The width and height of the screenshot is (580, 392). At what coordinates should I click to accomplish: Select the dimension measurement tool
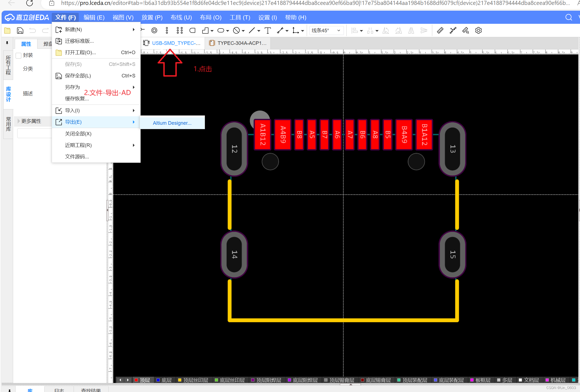280,30
